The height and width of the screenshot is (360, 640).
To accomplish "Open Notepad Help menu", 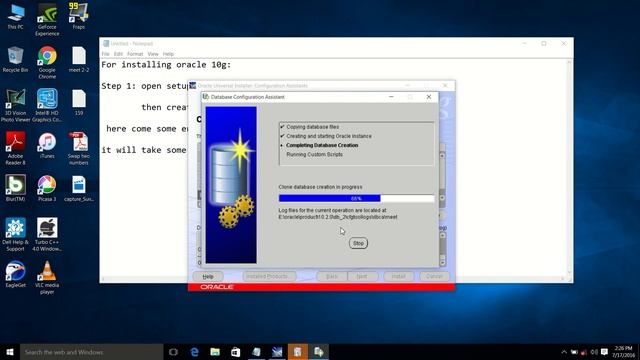I will click(168, 54).
